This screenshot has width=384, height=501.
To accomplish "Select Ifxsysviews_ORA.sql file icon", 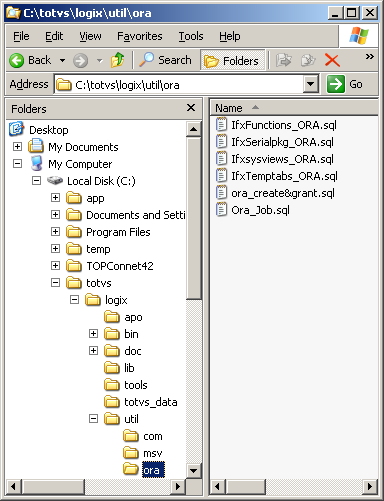I will click(221, 159).
